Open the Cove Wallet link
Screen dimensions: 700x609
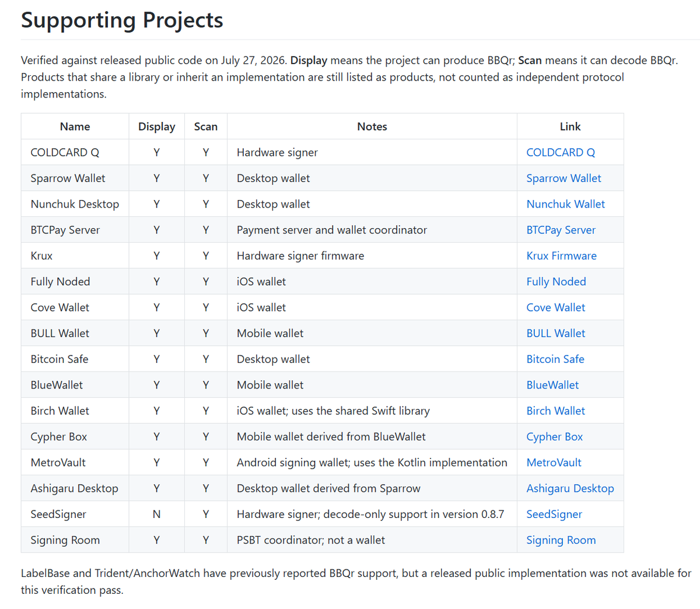[x=555, y=307]
